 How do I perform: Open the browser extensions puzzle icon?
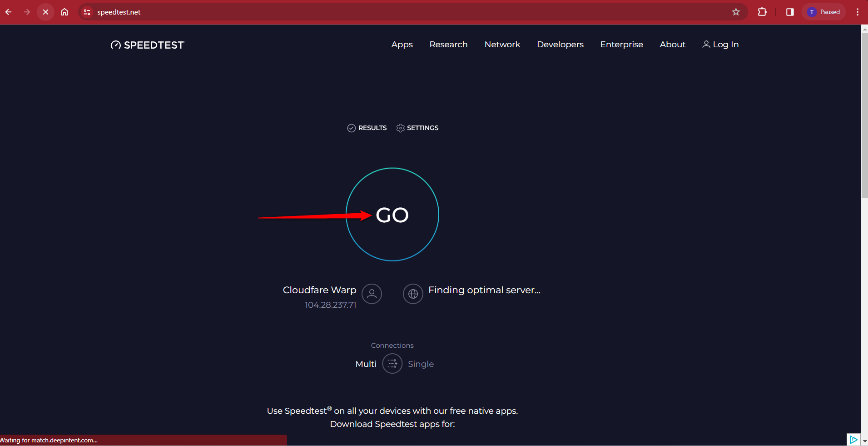click(762, 12)
